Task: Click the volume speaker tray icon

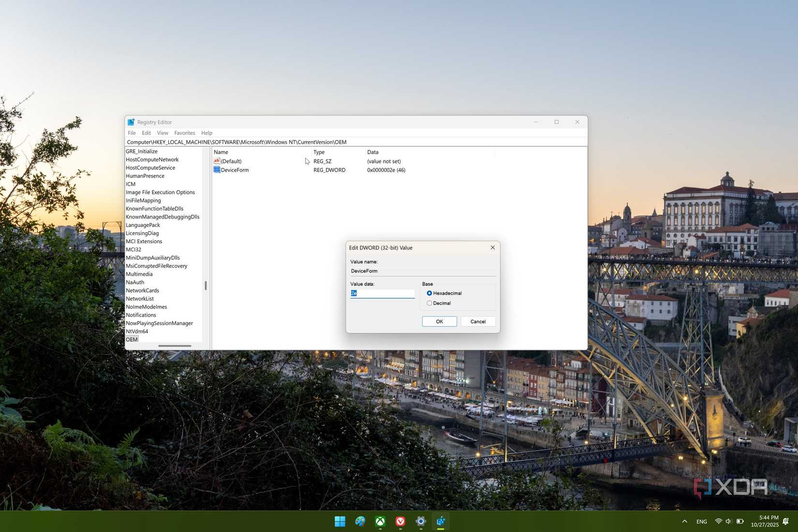Action: 729,521
